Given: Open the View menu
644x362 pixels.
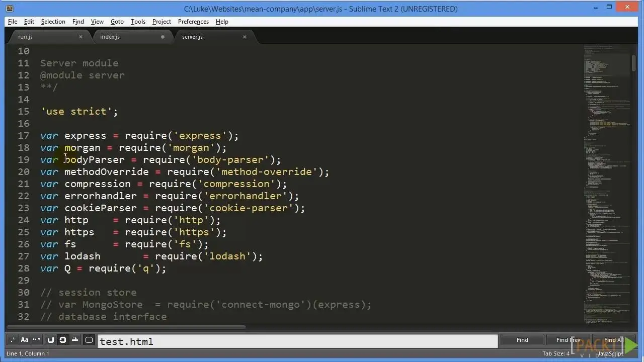Looking at the screenshot, I should click(x=97, y=22).
